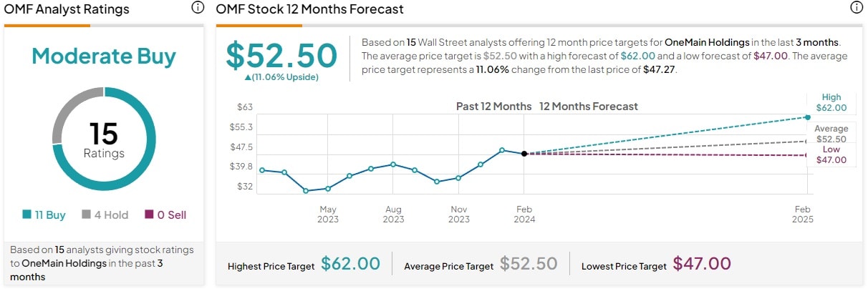Click the green upside triangle under $52.50
Screen dimensions: 868x291
(x=247, y=77)
